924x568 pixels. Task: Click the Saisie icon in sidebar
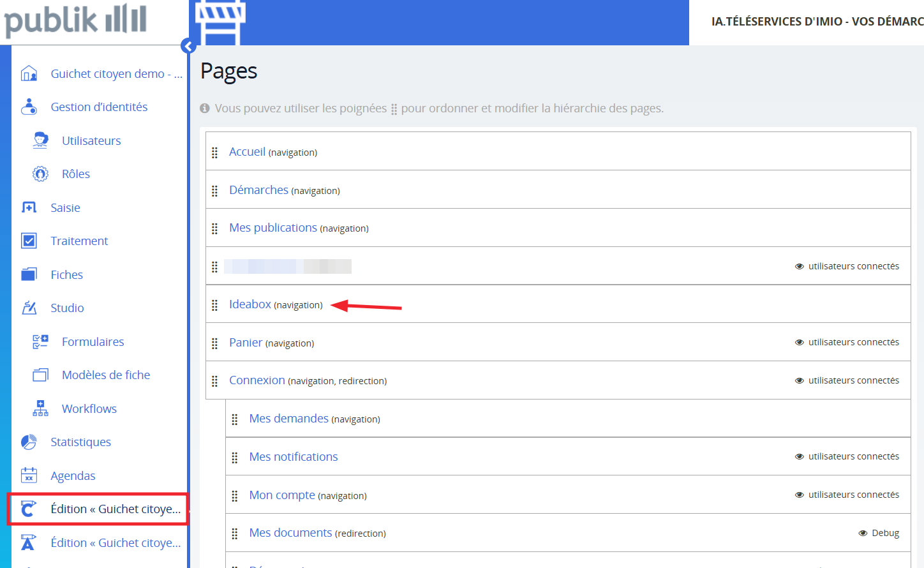29,207
